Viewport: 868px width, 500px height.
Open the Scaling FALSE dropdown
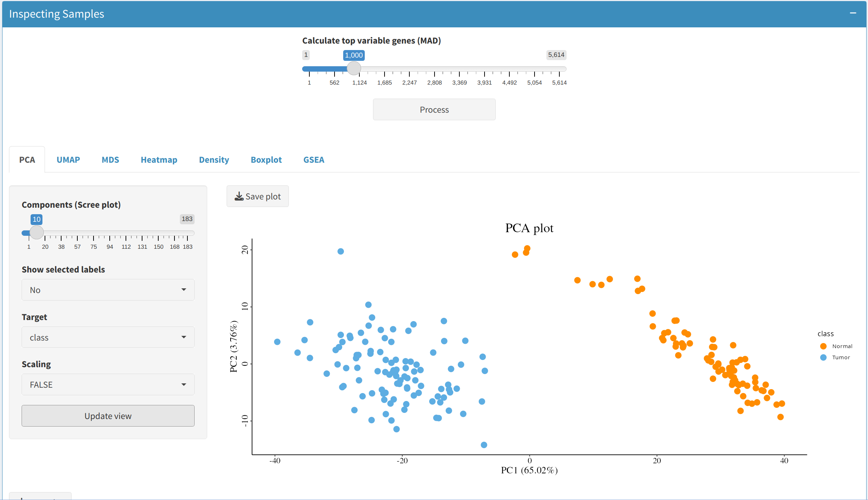[108, 384]
